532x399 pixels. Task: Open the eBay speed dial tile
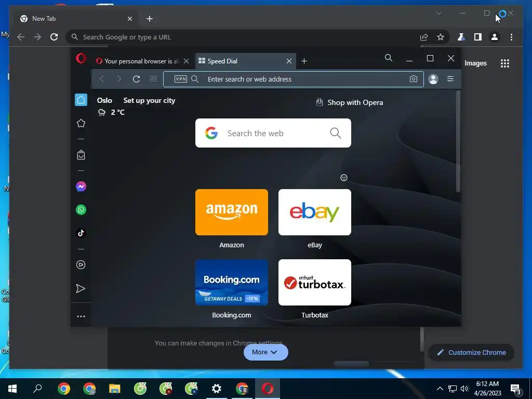[x=315, y=212]
